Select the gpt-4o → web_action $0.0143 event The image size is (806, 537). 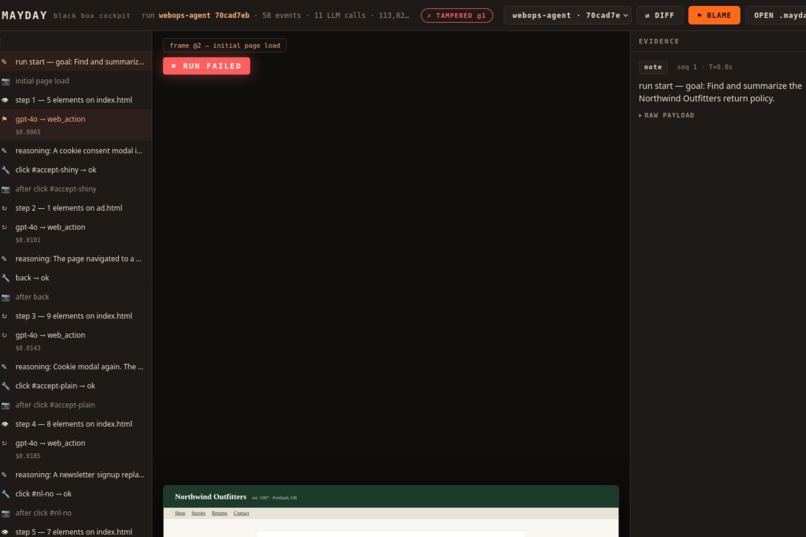pyautogui.click(x=76, y=341)
